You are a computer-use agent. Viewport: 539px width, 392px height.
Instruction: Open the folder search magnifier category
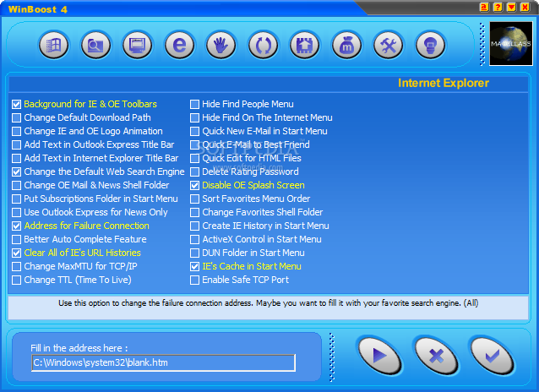[x=95, y=45]
